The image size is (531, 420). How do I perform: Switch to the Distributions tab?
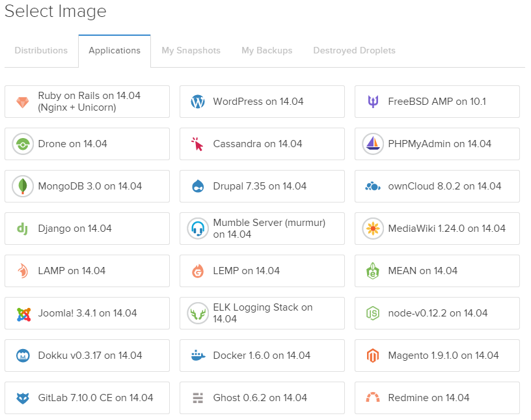click(x=41, y=51)
